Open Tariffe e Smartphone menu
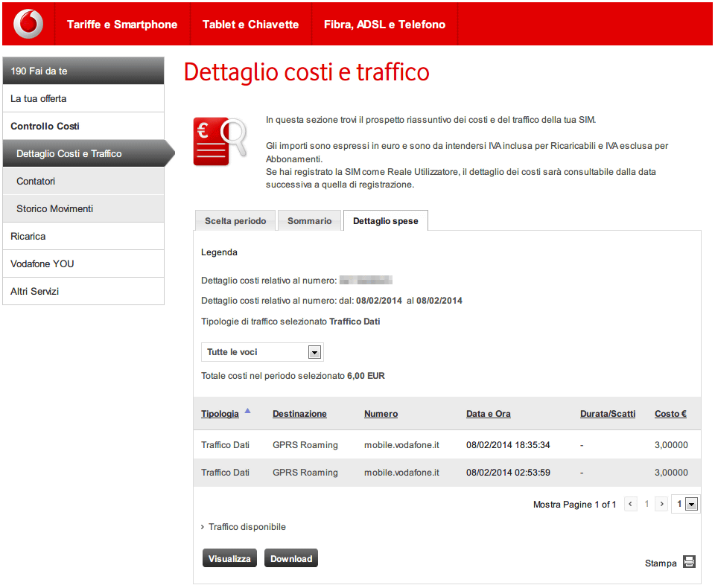 (x=122, y=25)
